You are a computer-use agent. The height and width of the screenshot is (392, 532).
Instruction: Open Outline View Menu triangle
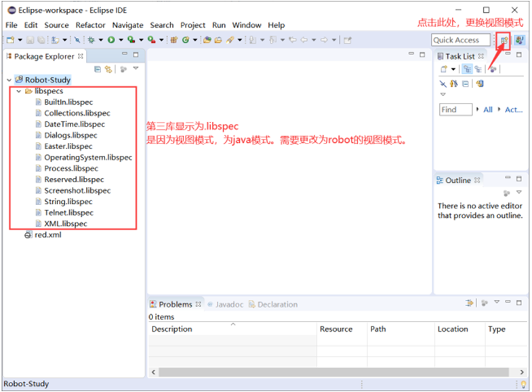[x=518, y=192]
